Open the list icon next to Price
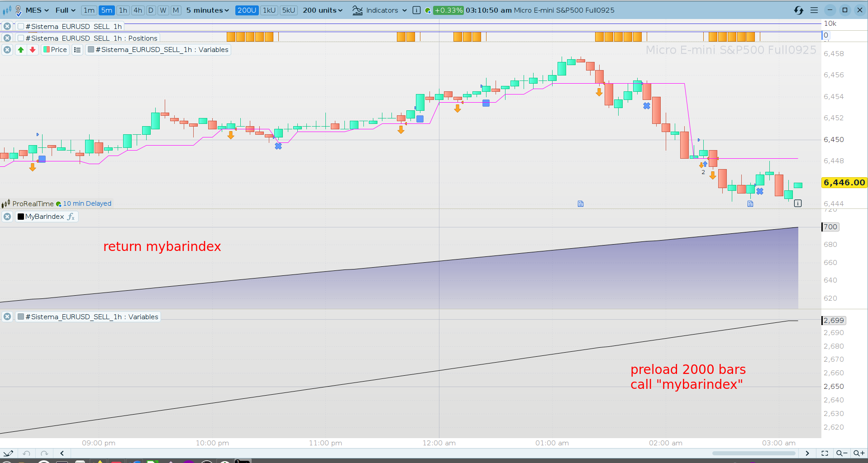Viewport: 868px width, 463px height. pyautogui.click(x=77, y=50)
